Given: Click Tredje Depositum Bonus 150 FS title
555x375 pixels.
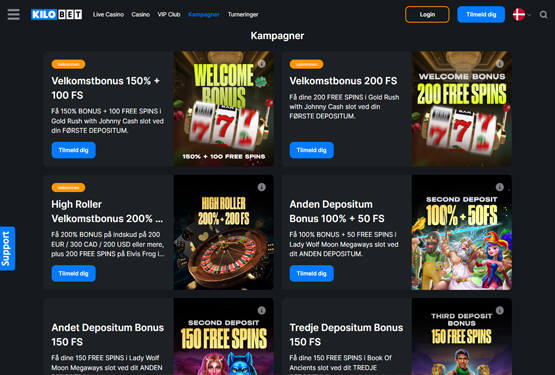Looking at the screenshot, I should (346, 335).
